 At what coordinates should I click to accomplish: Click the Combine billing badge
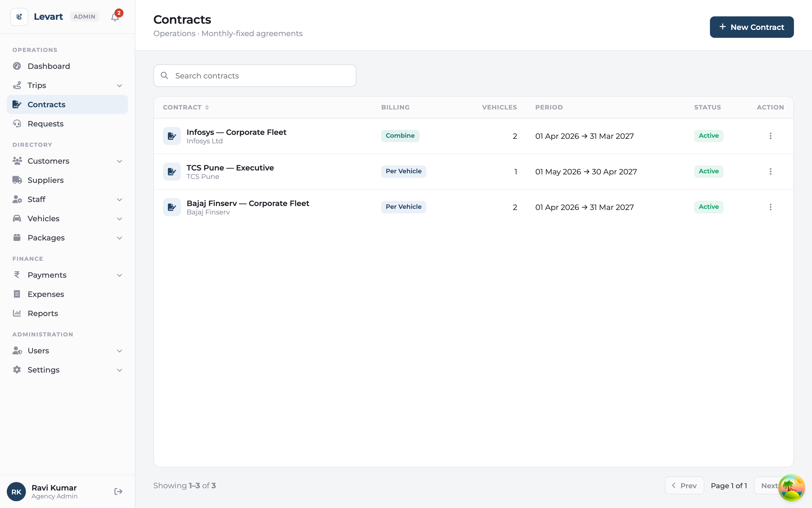400,136
